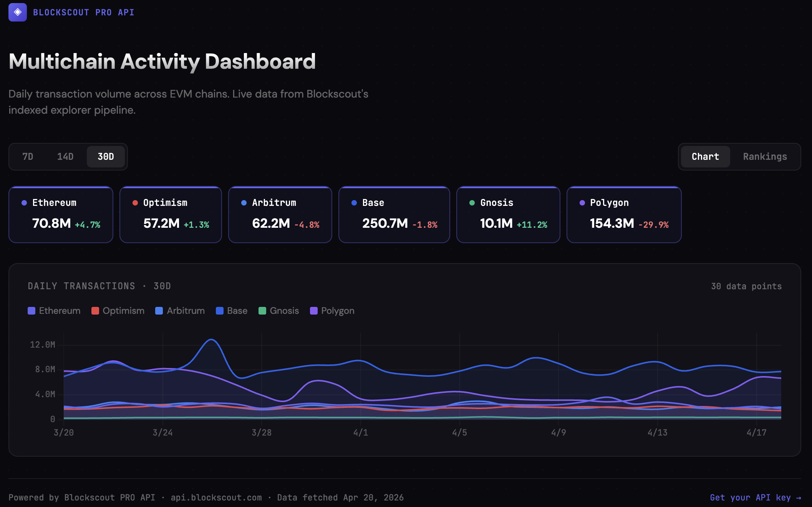The width and height of the screenshot is (812, 507).
Task: Click the Get your API key link
Action: [x=755, y=497]
